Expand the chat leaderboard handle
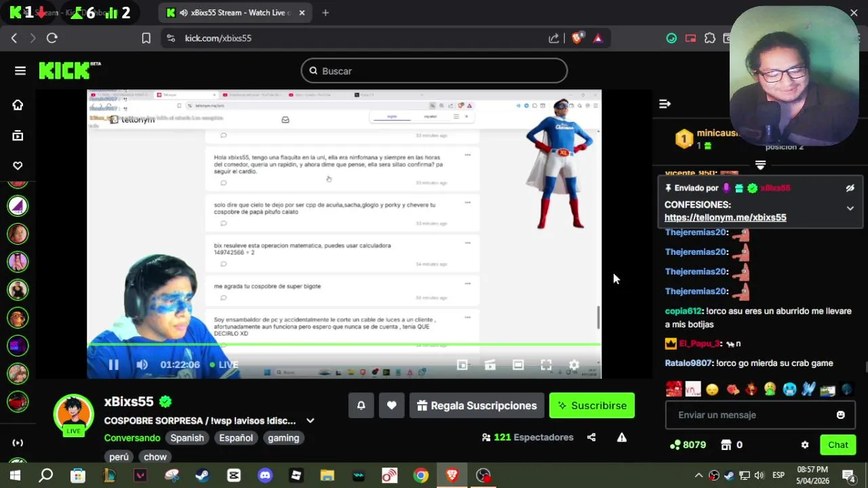Viewport: 868px width, 488px height. (x=760, y=165)
